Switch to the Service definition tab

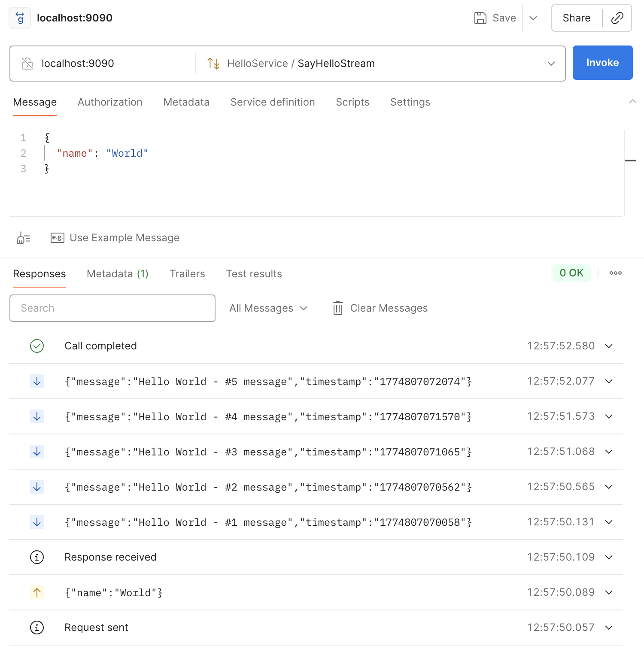(273, 102)
